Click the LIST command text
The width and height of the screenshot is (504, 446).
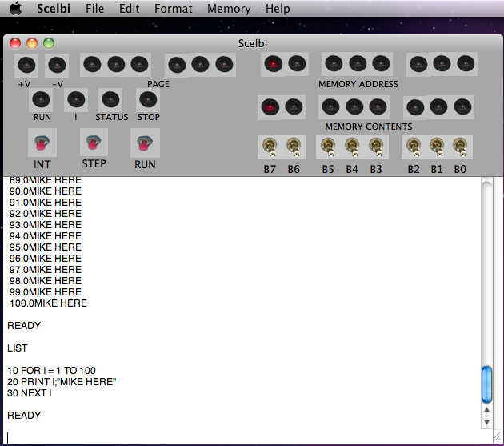tap(18, 348)
